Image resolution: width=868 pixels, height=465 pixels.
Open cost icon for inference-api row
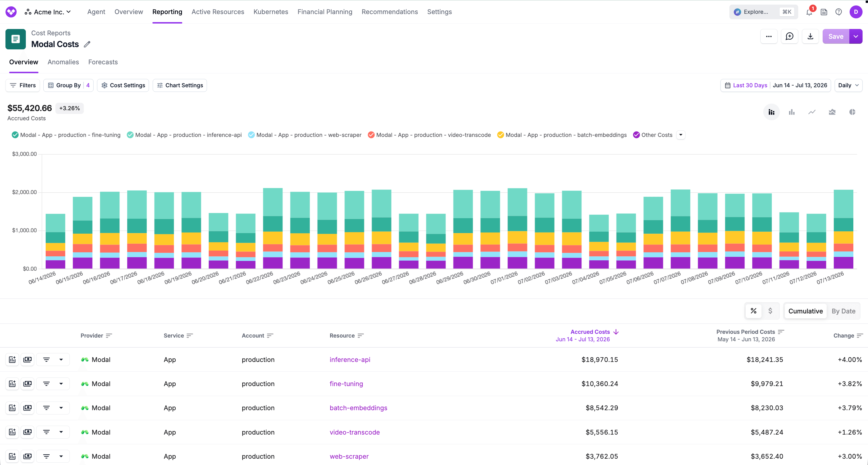(x=28, y=360)
